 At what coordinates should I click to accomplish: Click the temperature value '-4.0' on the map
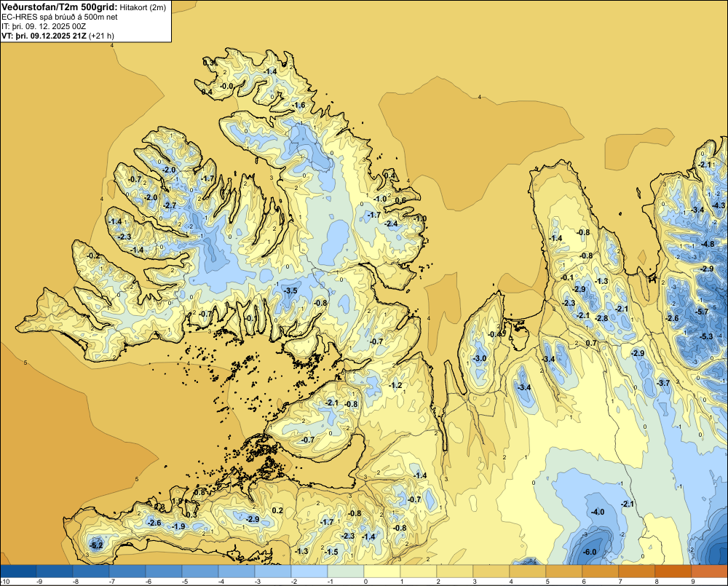coord(598,512)
